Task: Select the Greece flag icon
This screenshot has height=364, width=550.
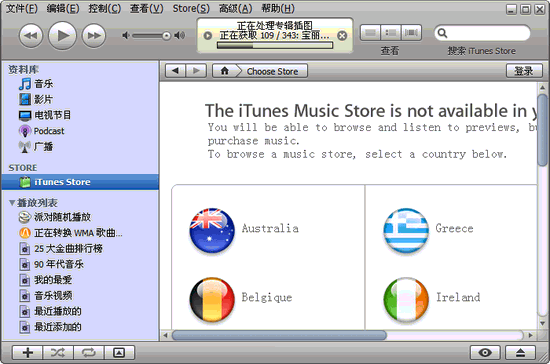Action: (x=406, y=230)
